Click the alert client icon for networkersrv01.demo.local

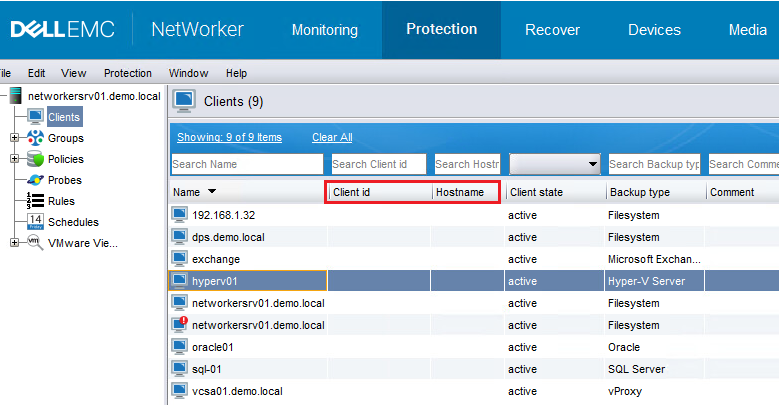[179, 324]
